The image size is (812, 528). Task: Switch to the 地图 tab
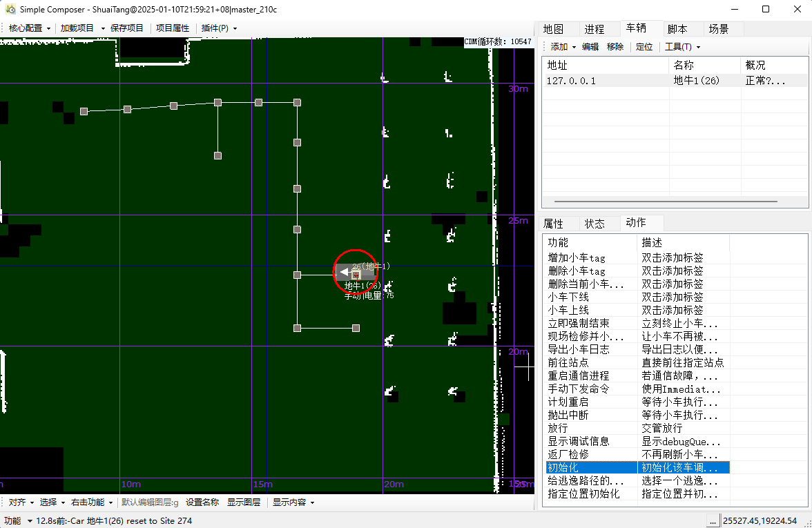coord(553,29)
